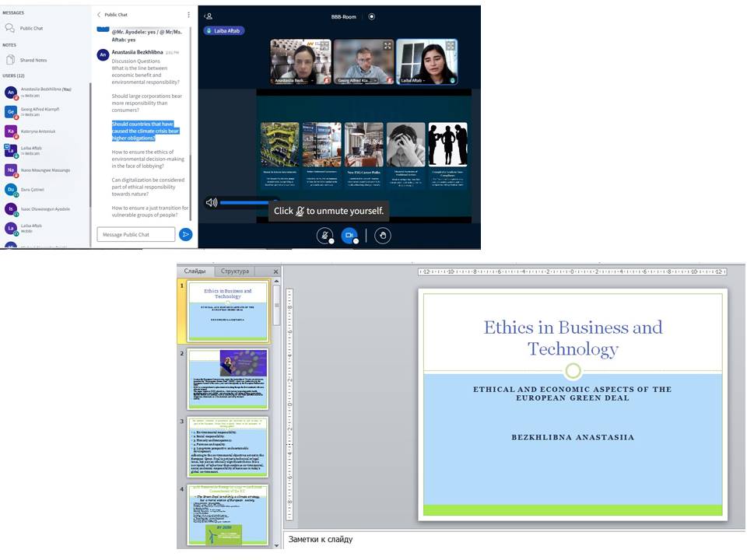Click the recording indicator beside BBB-Room
Screen dimensions: 747x560
tap(371, 16)
